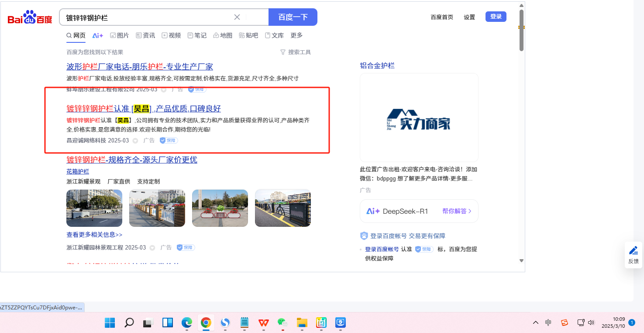The image size is (644, 333).
Task: Show hidden system tray icons chevron
Action: pyautogui.click(x=535, y=323)
